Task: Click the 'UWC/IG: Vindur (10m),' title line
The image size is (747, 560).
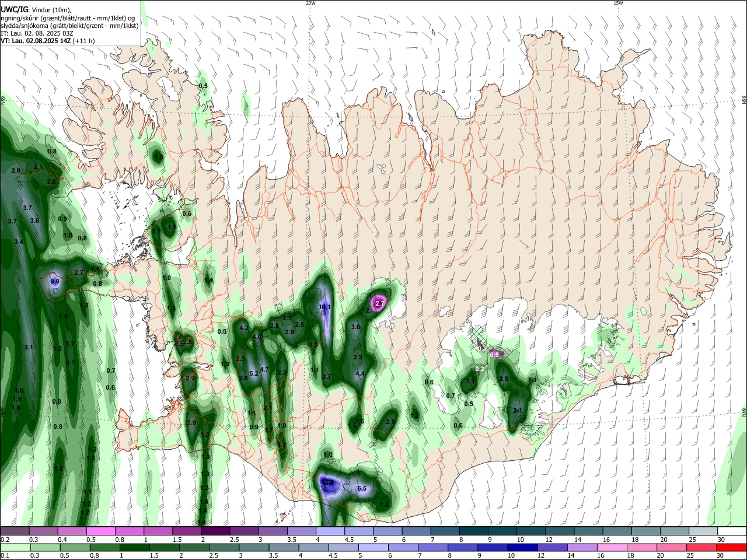Action: [x=36, y=10]
